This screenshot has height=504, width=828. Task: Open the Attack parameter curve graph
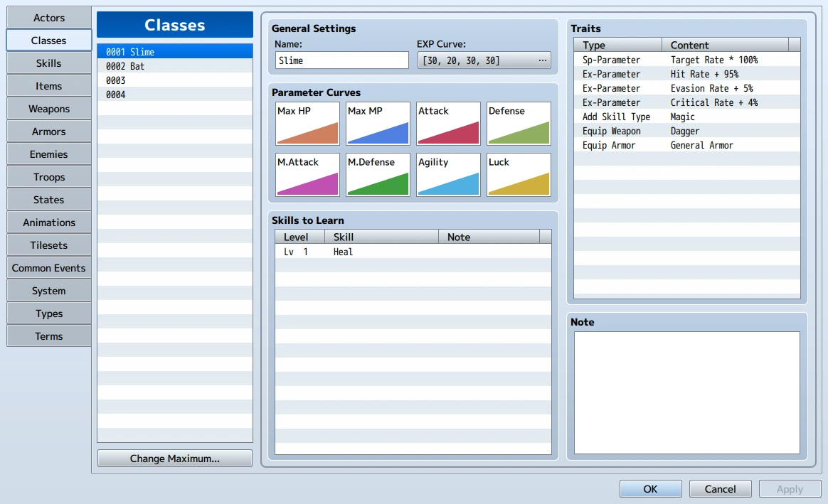[x=448, y=124]
